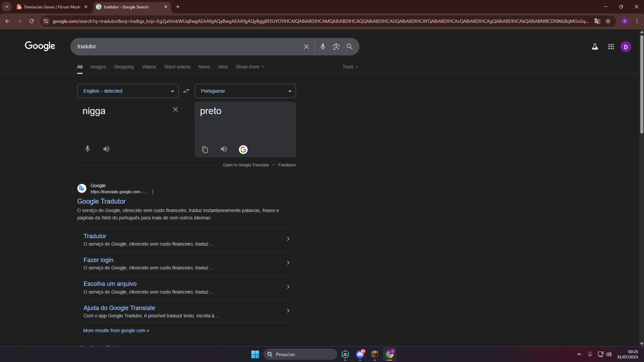Open the tab search dropdown
This screenshot has height=362, width=644.
click(x=6, y=7)
